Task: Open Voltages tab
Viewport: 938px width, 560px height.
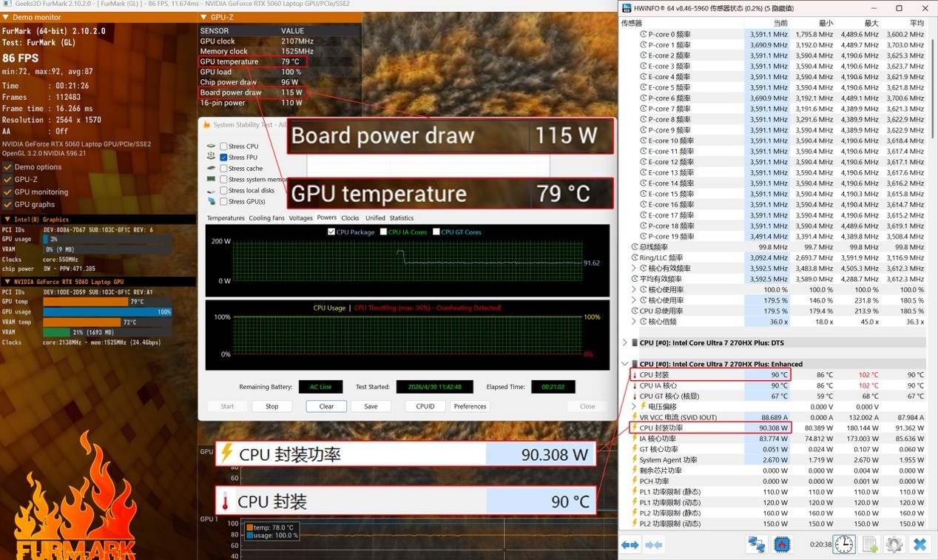Action: click(x=300, y=218)
